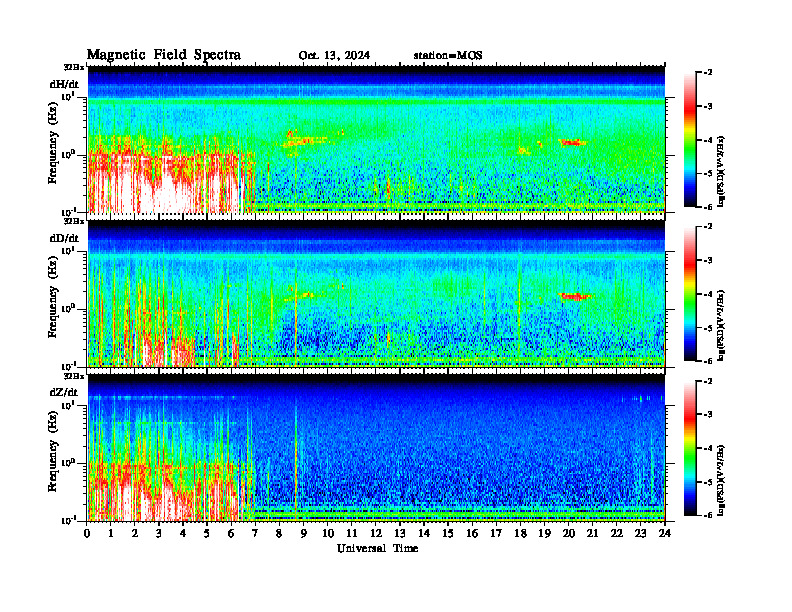Screen dimensions: 792x612
Task: Click the 10^0 frequency tick of the dZ/dt panel
Action: 68,463
